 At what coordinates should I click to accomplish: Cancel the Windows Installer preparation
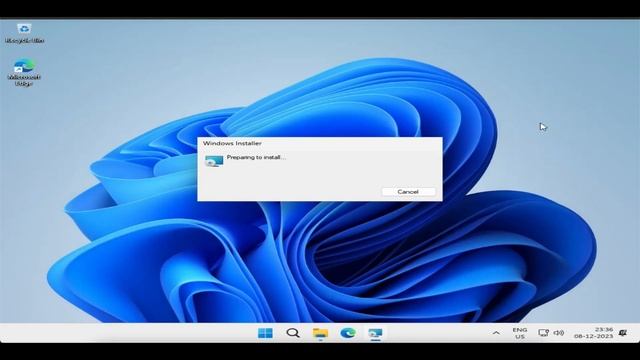[408, 191]
